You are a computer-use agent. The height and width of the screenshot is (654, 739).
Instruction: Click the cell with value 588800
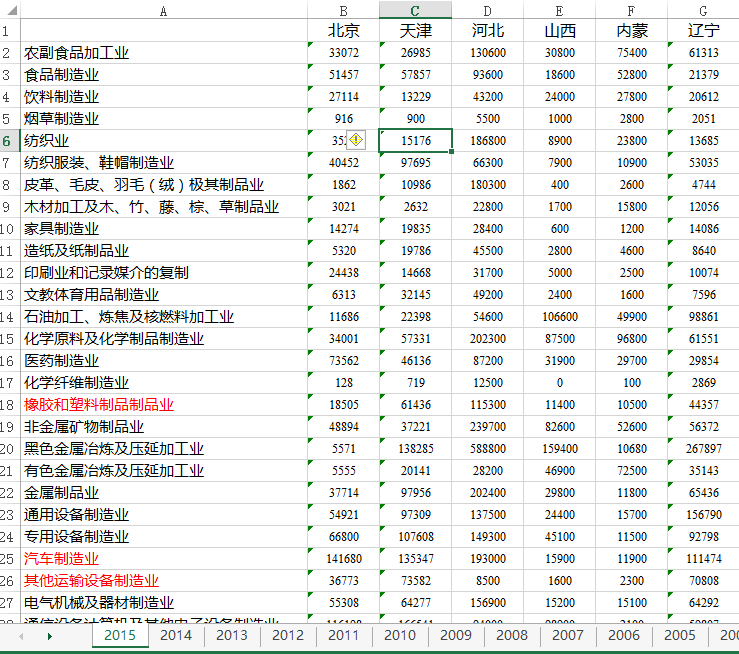click(488, 449)
